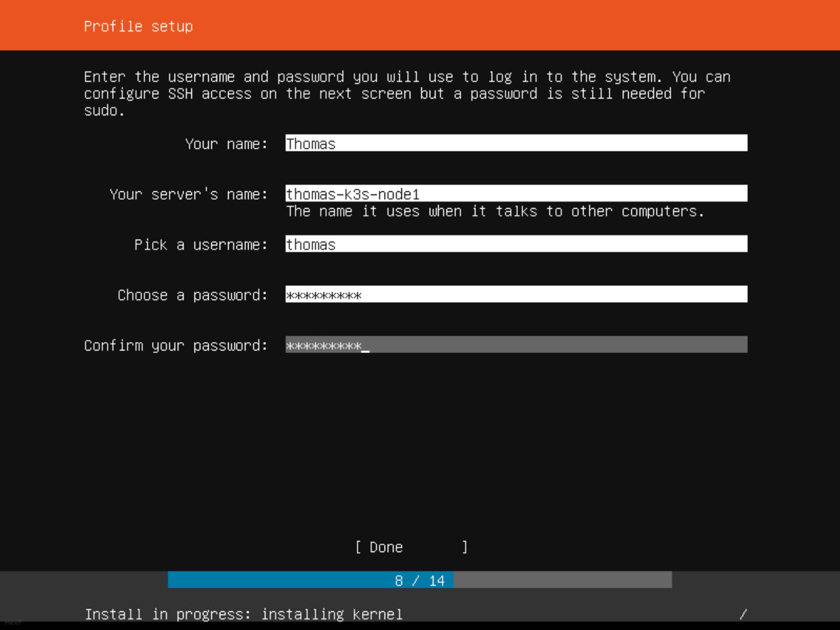Click the "Choose a password:" label
Image resolution: width=840 pixels, height=630 pixels.
[193, 295]
